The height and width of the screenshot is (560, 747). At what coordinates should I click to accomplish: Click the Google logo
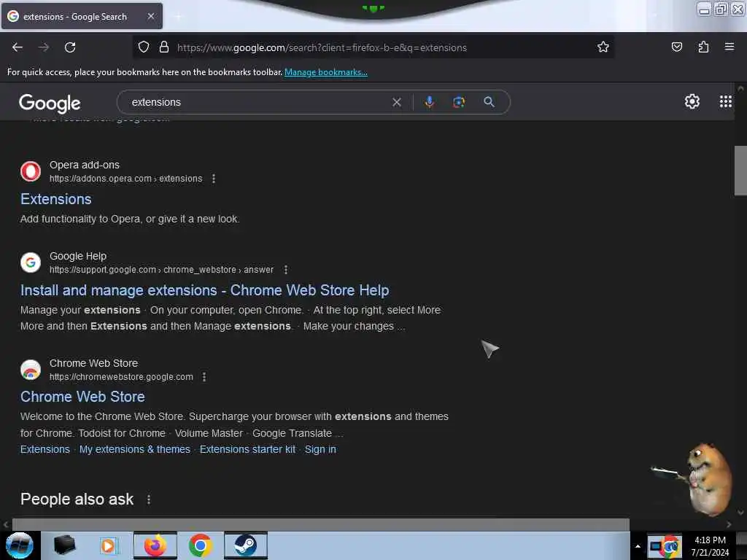50,104
